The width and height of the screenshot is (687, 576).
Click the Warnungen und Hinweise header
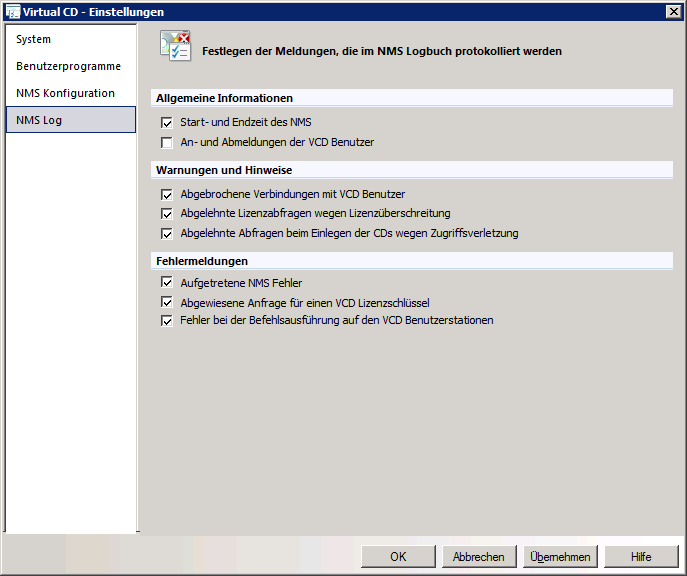[x=412, y=170]
